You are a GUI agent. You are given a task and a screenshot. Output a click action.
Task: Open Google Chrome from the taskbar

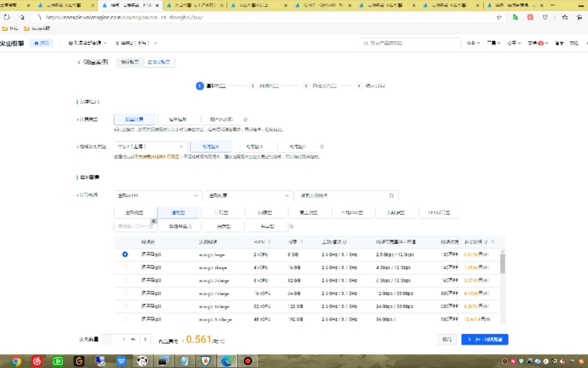[x=16, y=361]
